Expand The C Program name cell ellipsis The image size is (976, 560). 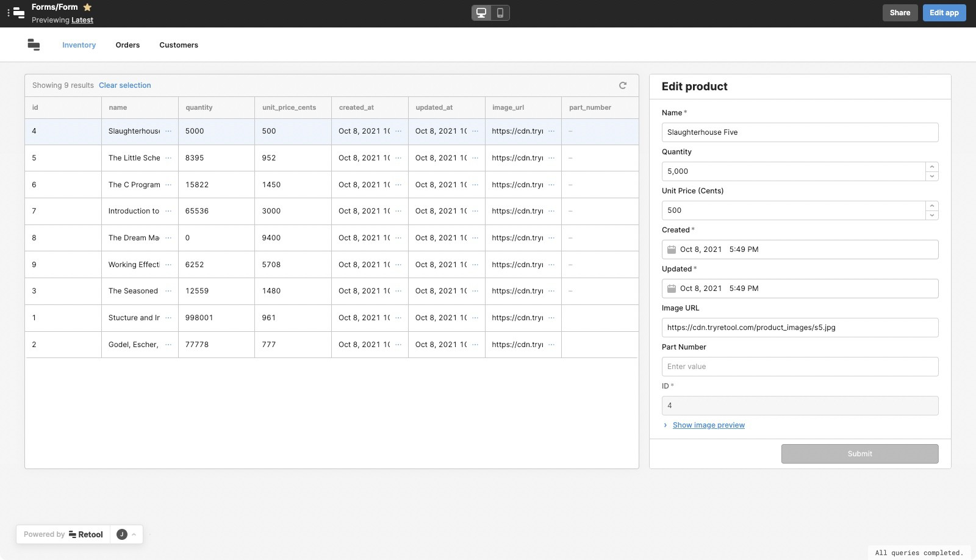[x=168, y=185]
